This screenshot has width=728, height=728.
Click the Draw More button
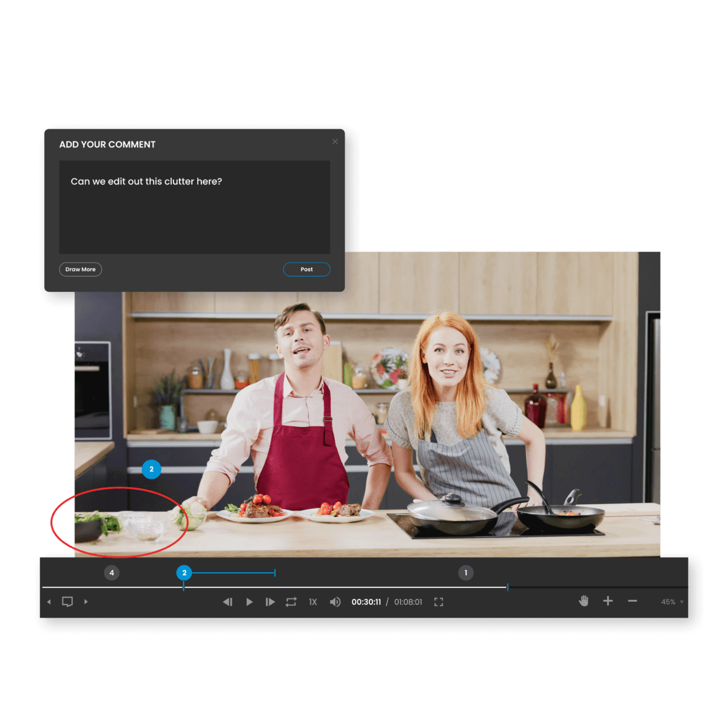[80, 269]
